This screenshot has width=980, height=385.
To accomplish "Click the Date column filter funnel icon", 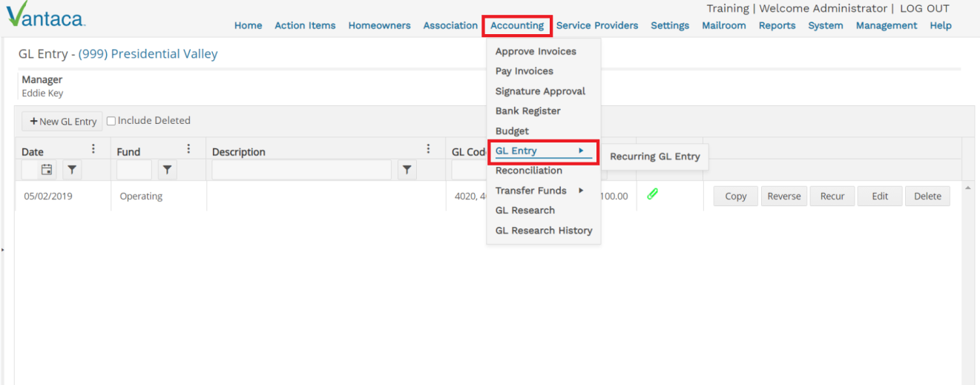I will coord(71,170).
